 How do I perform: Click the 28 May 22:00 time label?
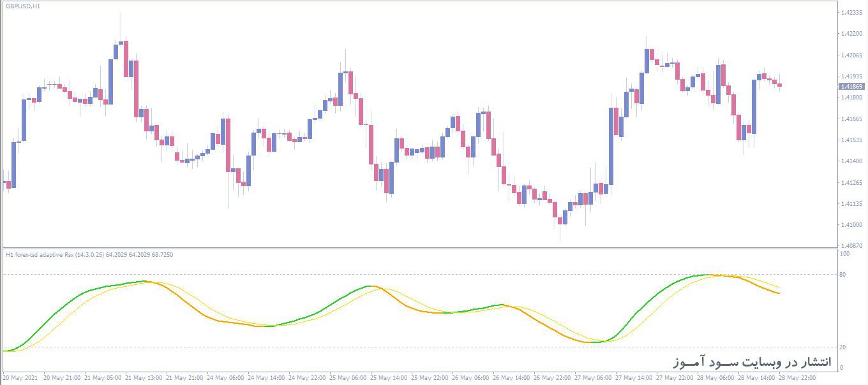pos(798,377)
